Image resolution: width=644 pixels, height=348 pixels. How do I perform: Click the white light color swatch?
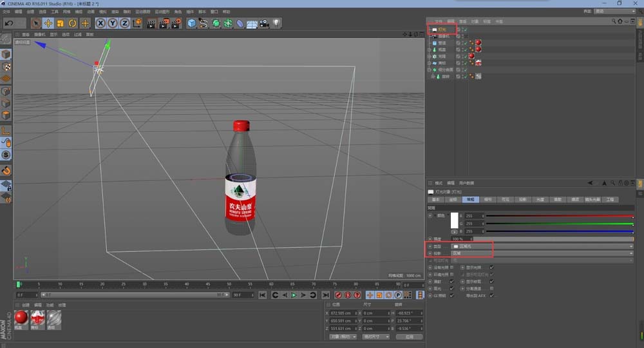coord(454,220)
